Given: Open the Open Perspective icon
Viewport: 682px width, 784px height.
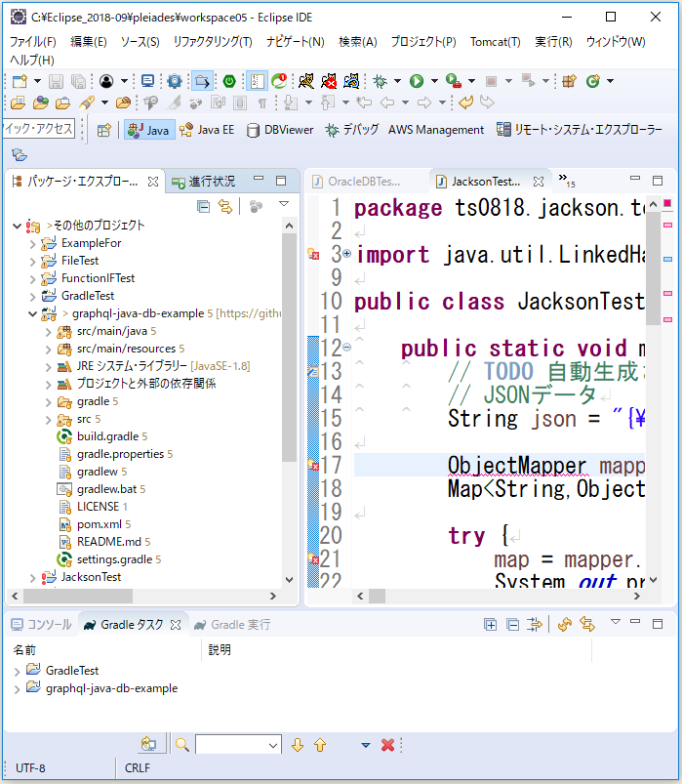Looking at the screenshot, I should tap(104, 131).
